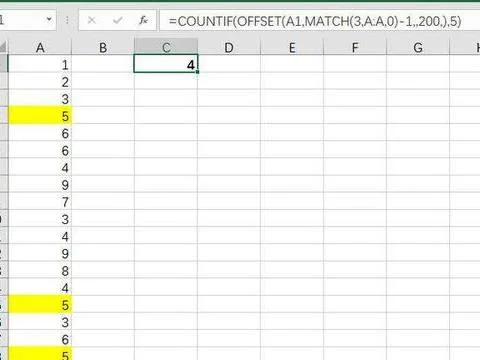
Task: Select the column G header
Action: [x=418, y=47]
